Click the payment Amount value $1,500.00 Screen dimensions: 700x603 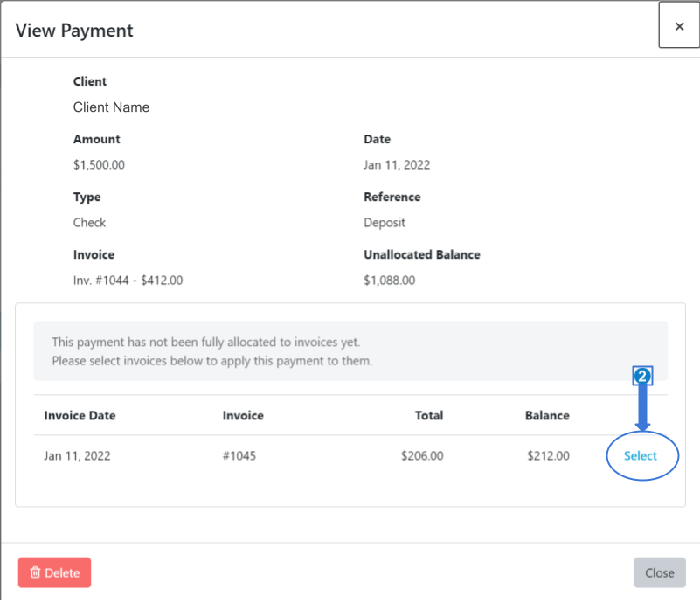click(100, 164)
